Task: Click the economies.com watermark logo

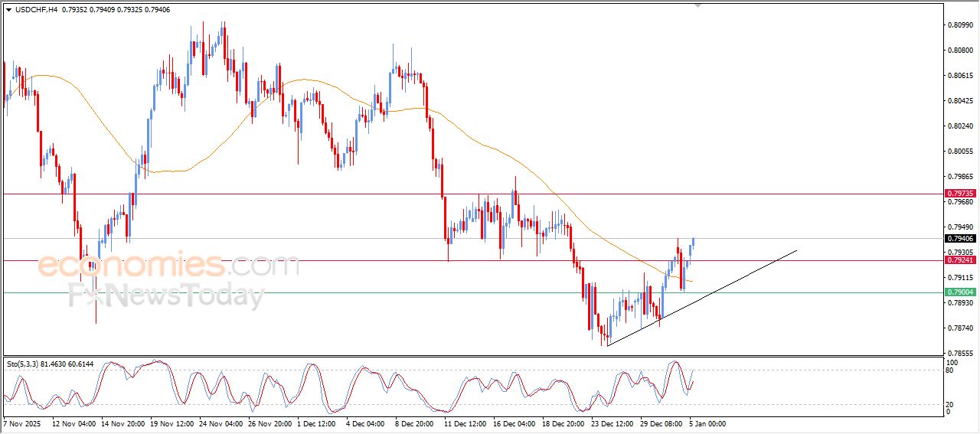Action: pos(168,266)
